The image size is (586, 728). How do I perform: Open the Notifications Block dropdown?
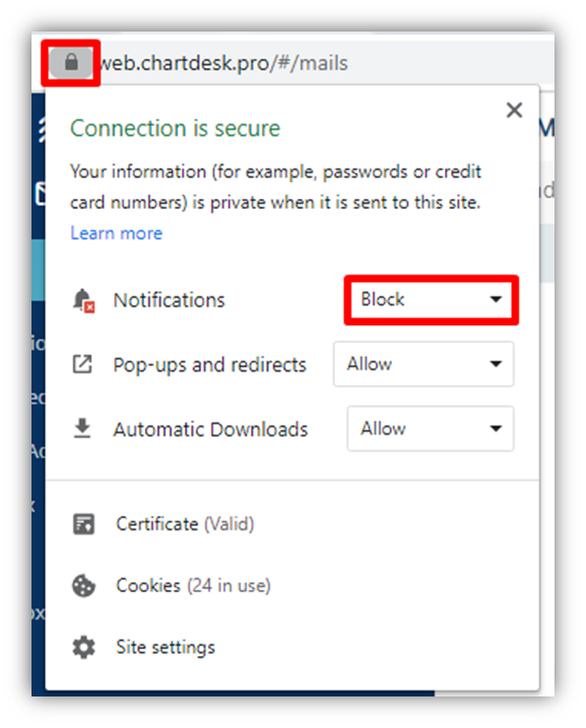point(431,299)
